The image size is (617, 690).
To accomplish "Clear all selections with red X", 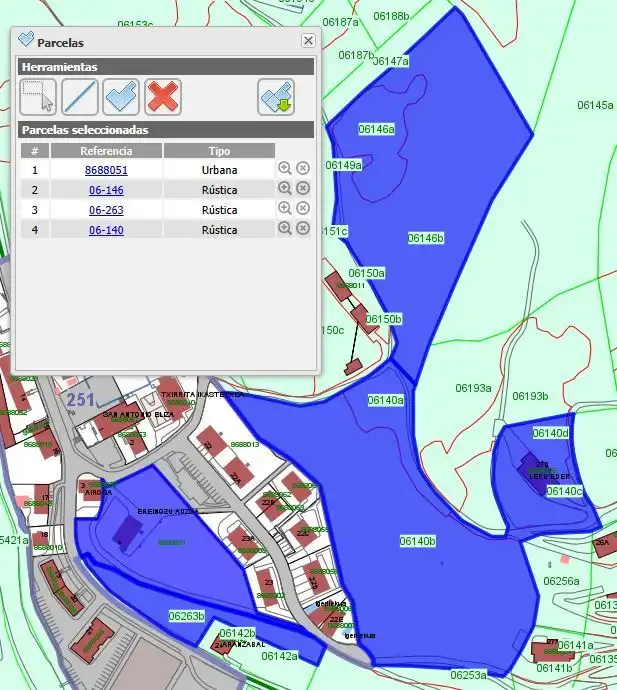I will (x=163, y=97).
